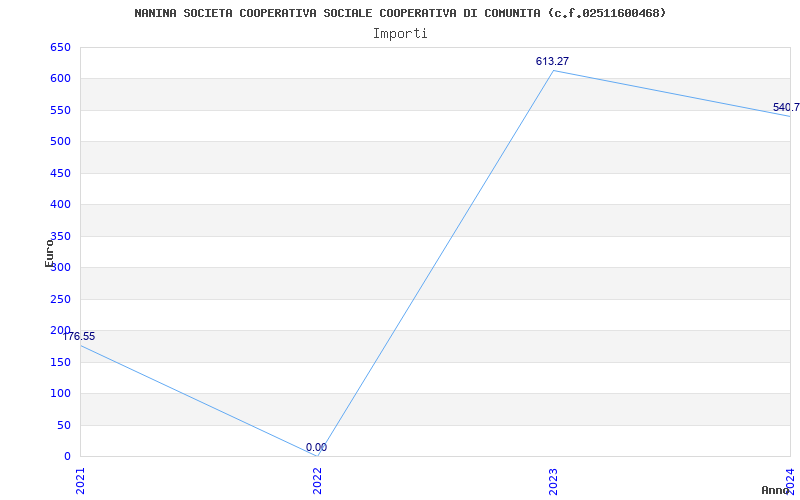Click the 540.7 data label
Image resolution: width=800 pixels, height=500 pixels.
click(786, 107)
